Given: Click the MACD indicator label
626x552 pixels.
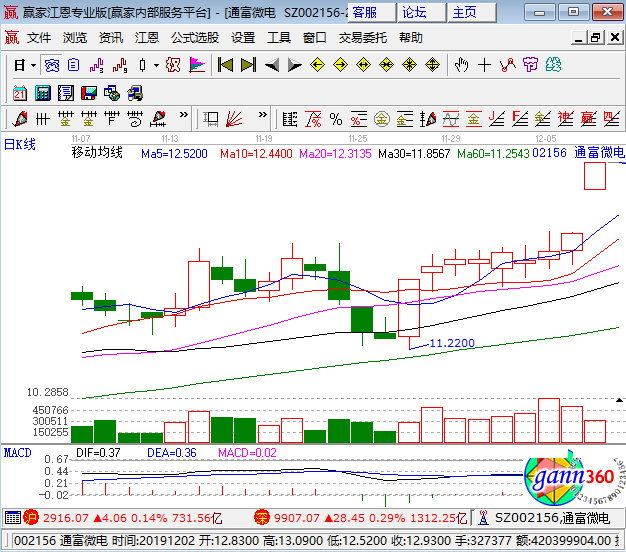Looking at the screenshot, I should click(18, 453).
